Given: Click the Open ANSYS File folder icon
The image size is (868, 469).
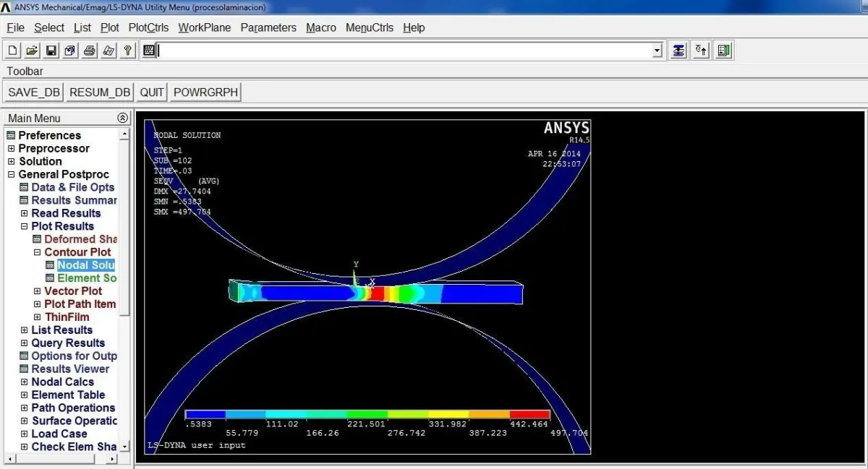Looking at the screenshot, I should (32, 51).
